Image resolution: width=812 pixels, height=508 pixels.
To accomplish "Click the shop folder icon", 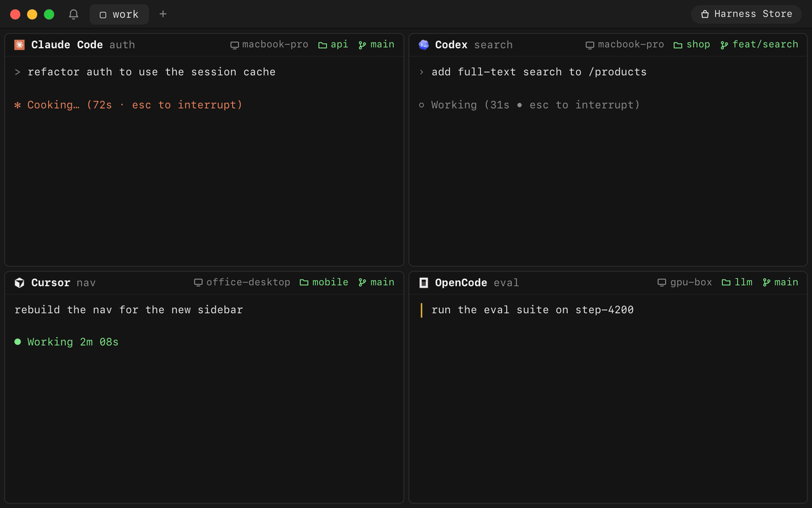I will click(x=678, y=45).
